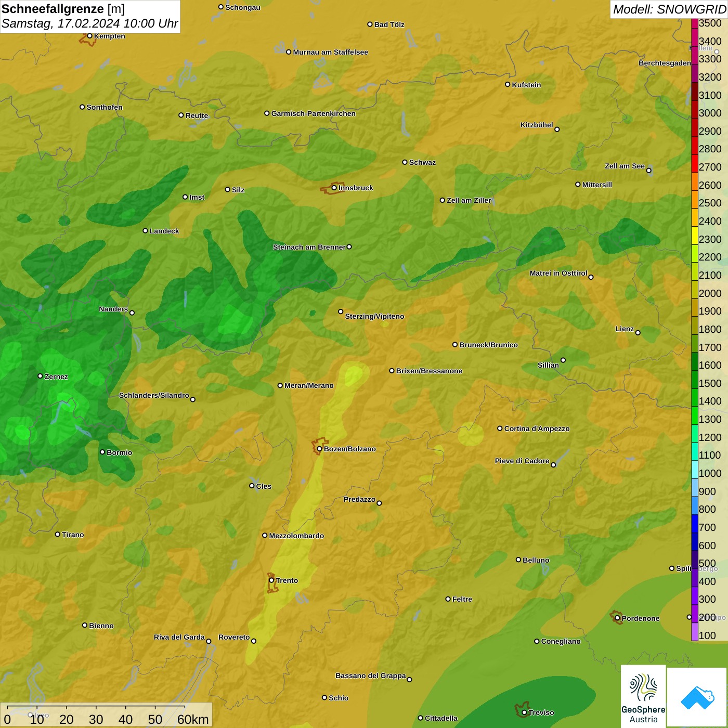
Task: Click the Garmisch-Partenkirchen map label
Action: [313, 113]
